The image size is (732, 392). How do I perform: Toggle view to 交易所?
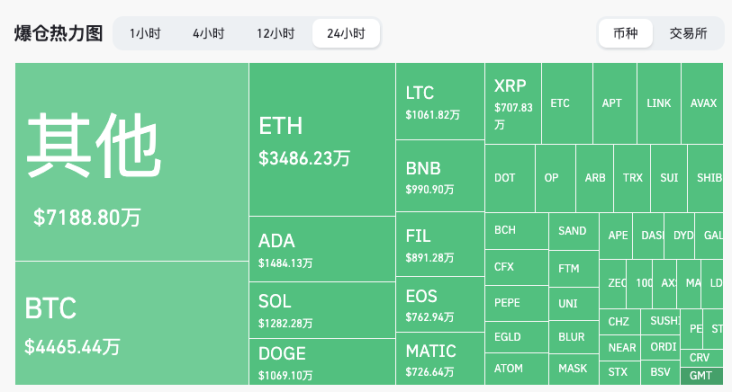[x=688, y=34]
